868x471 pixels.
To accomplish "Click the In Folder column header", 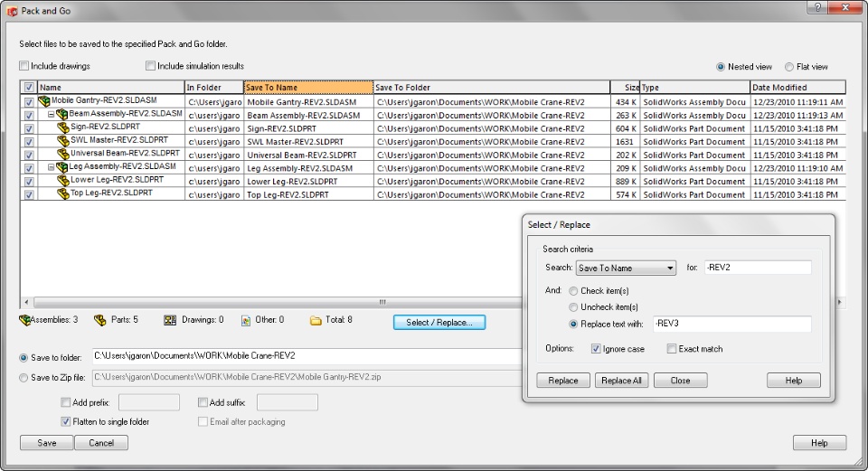I will point(214,88).
